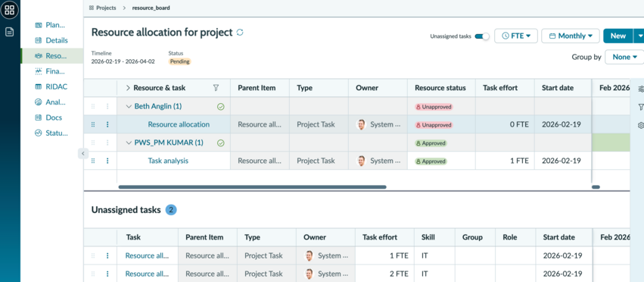Grab drag handle of Resource allocation row
The width and height of the screenshot is (644, 282).
pos(93,124)
